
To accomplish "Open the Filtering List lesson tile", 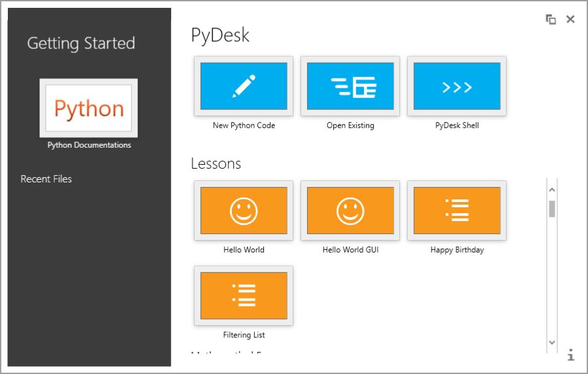I will [x=244, y=296].
